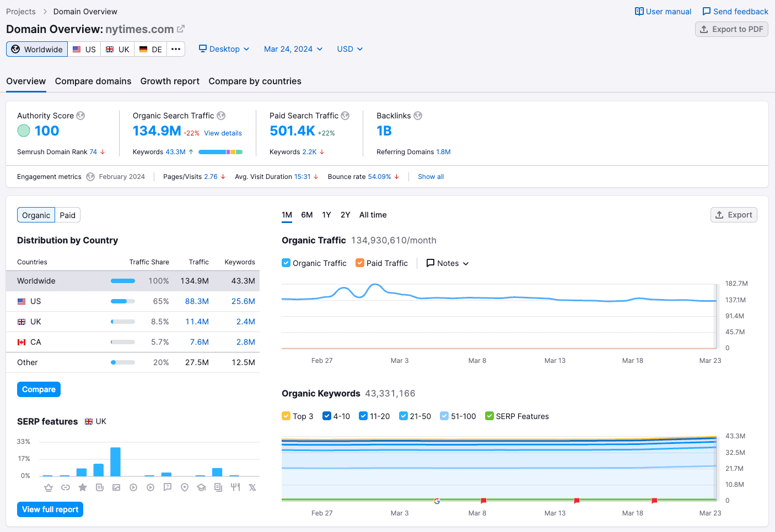This screenshot has width=775, height=532.
Task: Click the video SERP feature icon
Action: coord(133,487)
